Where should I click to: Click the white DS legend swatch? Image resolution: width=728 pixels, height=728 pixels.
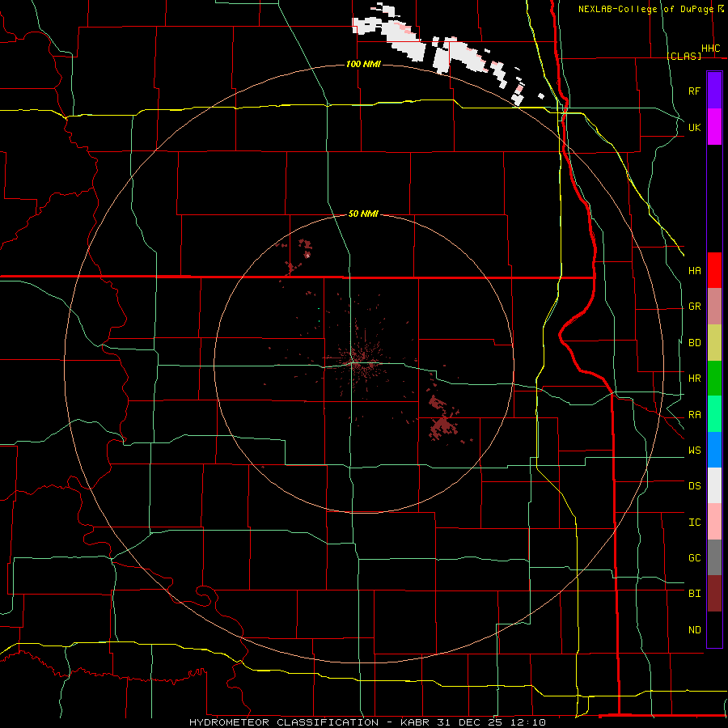714,485
